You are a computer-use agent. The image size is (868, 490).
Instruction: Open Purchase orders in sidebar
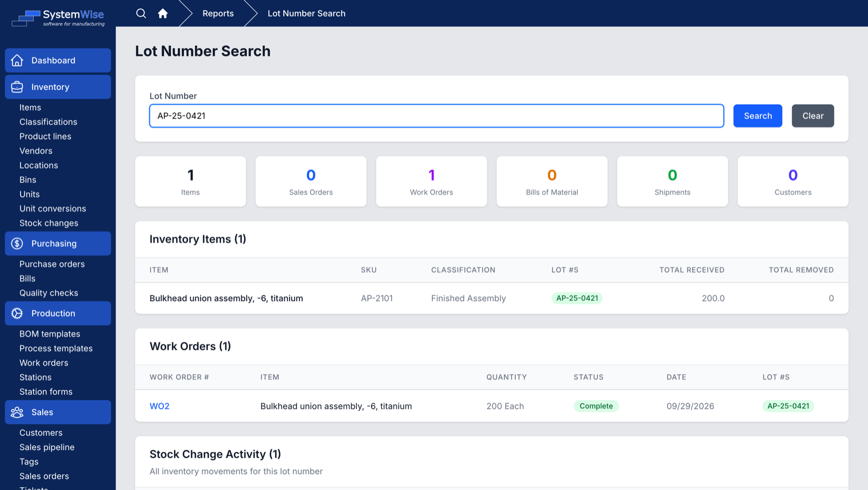pos(52,264)
